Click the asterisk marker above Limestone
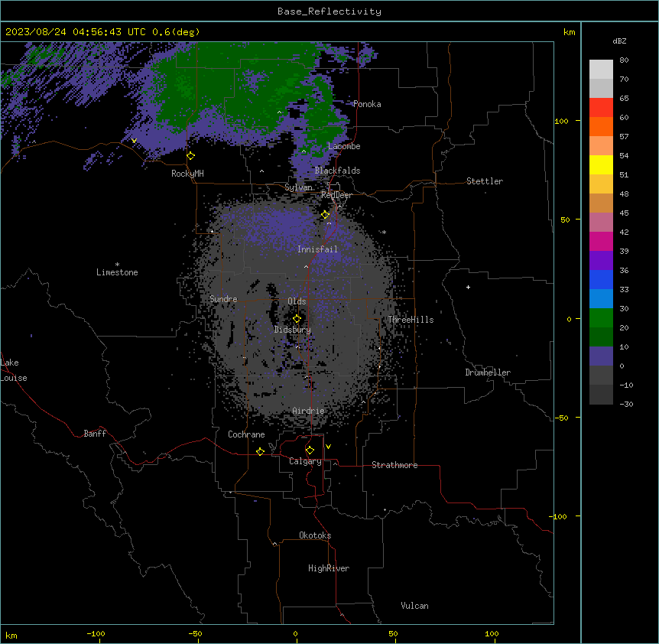This screenshot has height=644, width=659. click(117, 265)
